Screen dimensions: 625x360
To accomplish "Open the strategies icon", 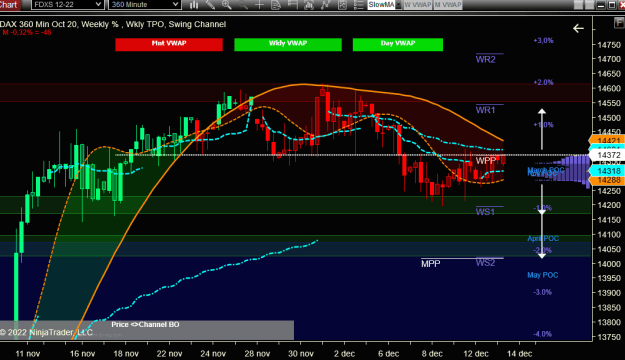I will (x=342, y=5).
